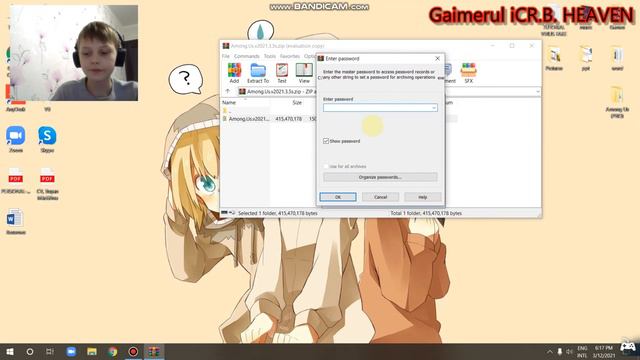The width and height of the screenshot is (640, 360).
Task: Click the Test archive toolbar icon
Action: [x=282, y=73]
